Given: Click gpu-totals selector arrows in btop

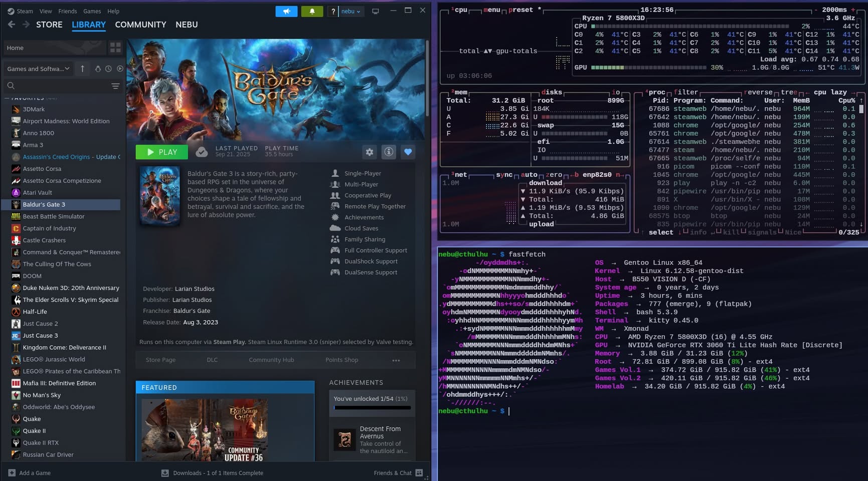Looking at the screenshot, I should (x=488, y=51).
